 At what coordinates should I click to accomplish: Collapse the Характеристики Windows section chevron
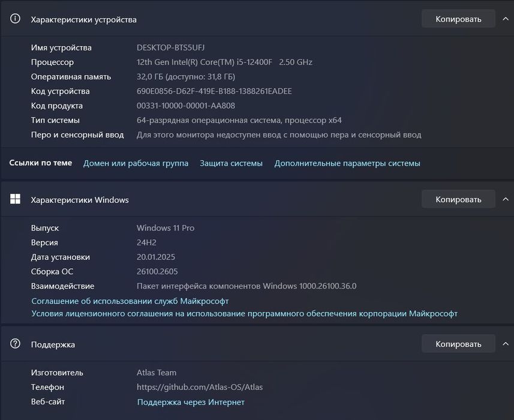tap(506, 199)
